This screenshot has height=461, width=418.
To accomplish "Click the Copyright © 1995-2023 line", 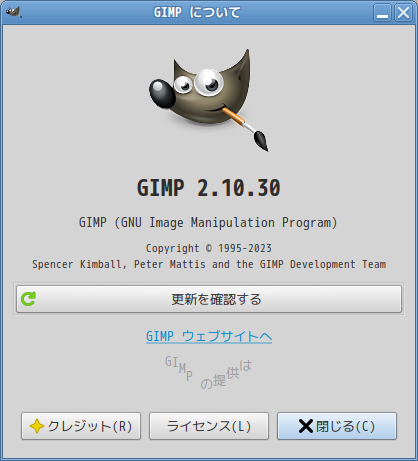I will (209, 248).
